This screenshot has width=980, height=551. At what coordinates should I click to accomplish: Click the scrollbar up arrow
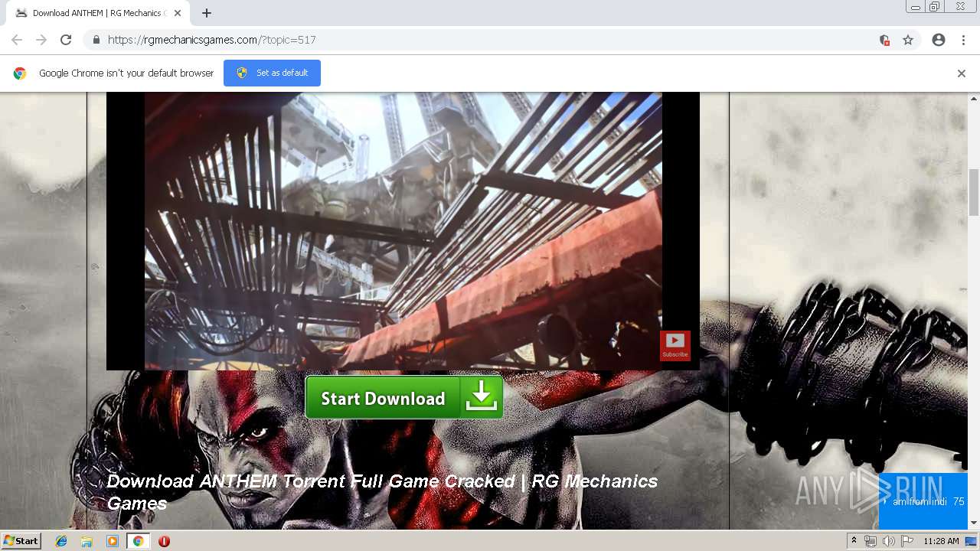point(974,98)
